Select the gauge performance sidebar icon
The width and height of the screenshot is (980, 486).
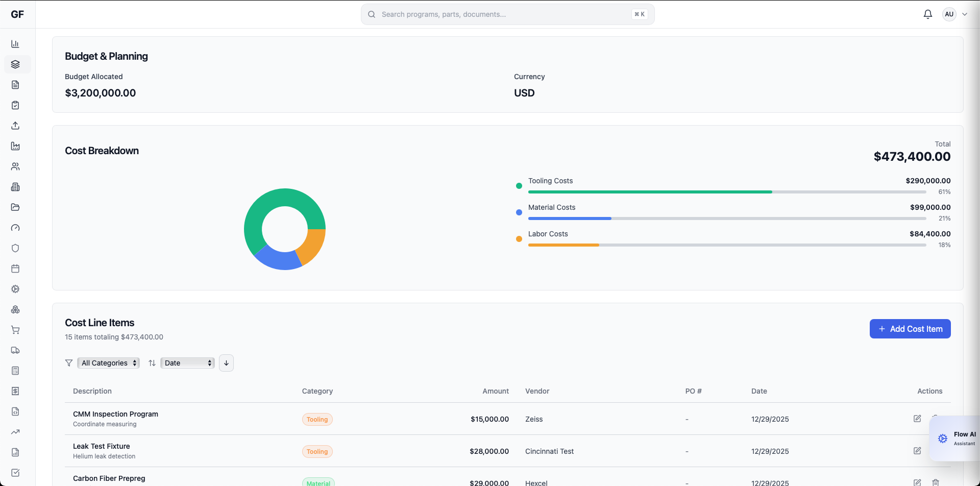pyautogui.click(x=16, y=228)
